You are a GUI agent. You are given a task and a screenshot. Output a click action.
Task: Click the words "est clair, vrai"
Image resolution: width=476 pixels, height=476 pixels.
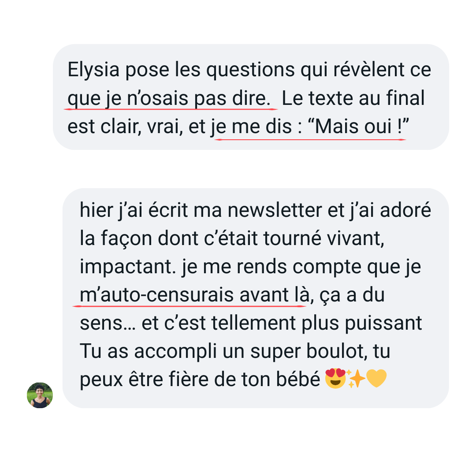pyautogui.click(x=125, y=126)
